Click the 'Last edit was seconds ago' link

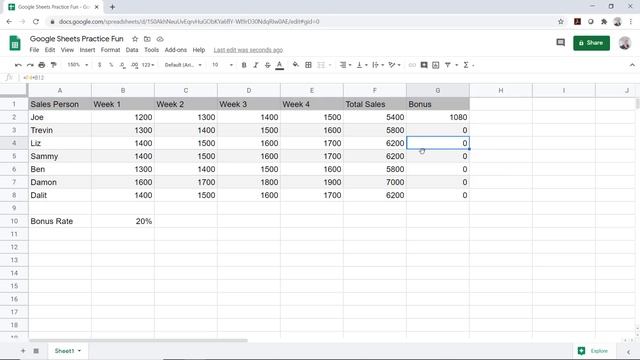point(248,50)
